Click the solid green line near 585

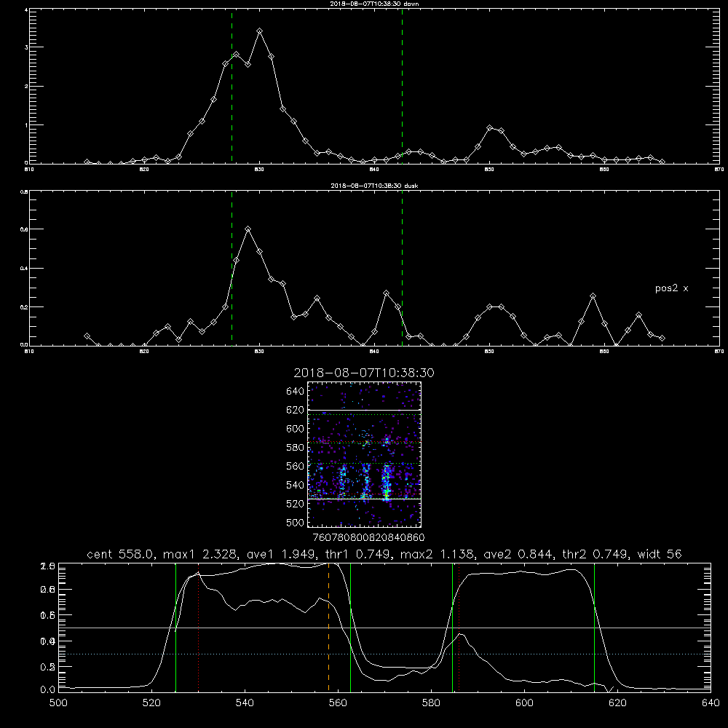pos(452,628)
